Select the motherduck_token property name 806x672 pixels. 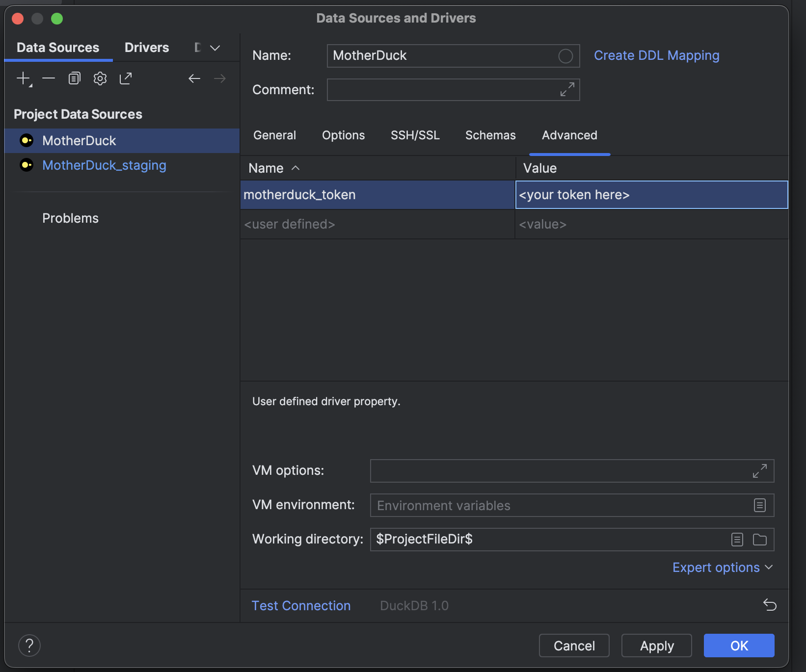click(x=377, y=195)
